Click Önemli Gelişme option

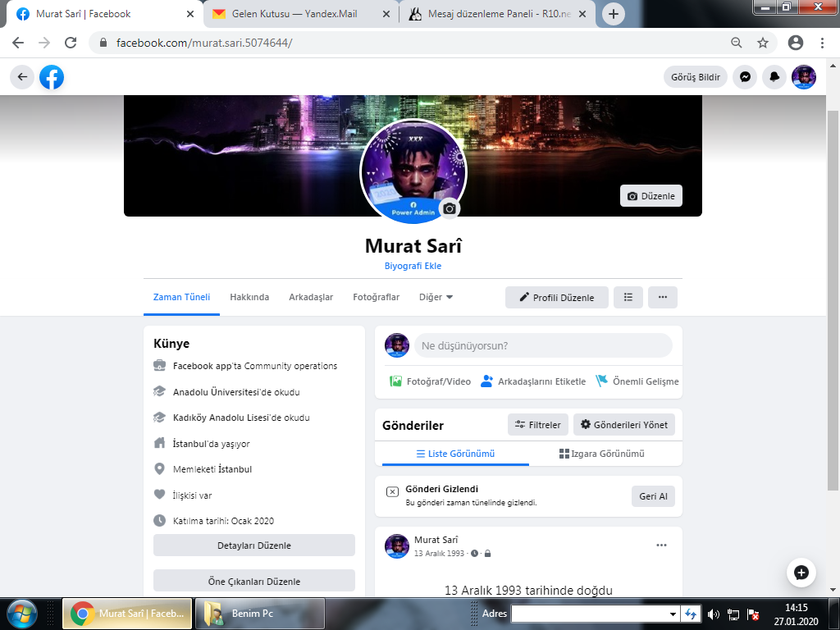(637, 381)
